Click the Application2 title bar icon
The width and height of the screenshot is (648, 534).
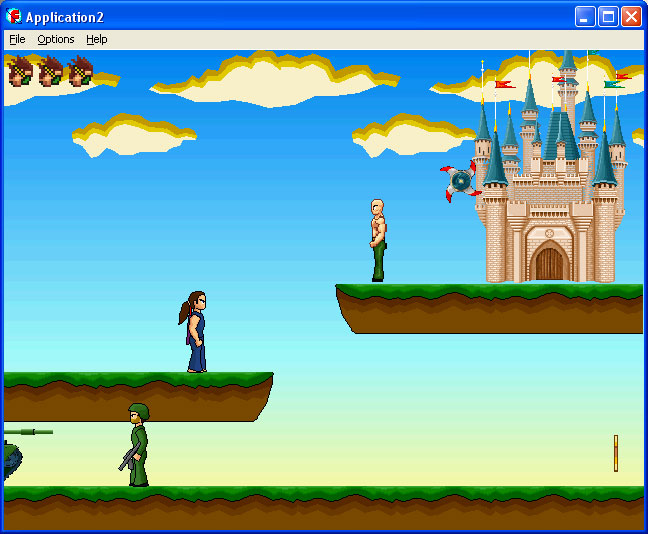14,16
